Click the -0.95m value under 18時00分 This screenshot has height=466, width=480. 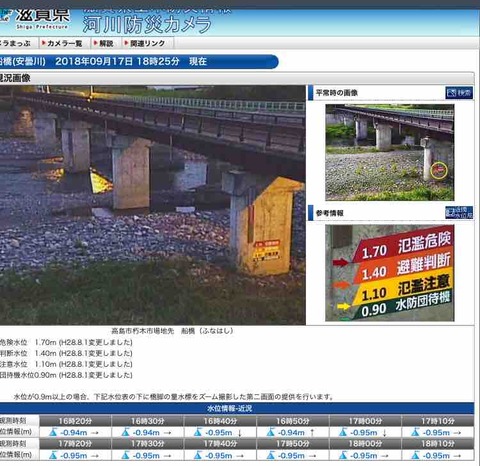click(364, 455)
